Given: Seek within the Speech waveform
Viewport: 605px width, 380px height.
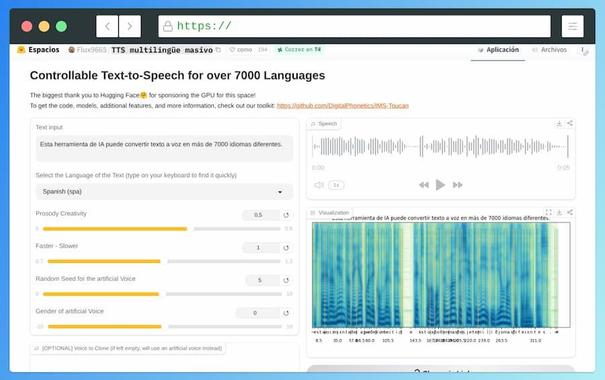Looking at the screenshot, I should pyautogui.click(x=441, y=147).
